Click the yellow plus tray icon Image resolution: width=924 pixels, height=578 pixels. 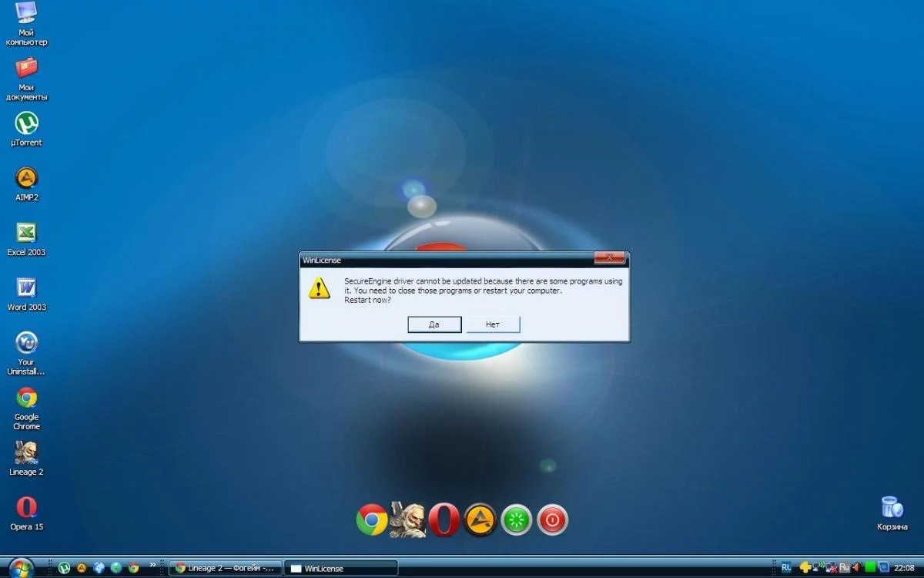point(805,567)
